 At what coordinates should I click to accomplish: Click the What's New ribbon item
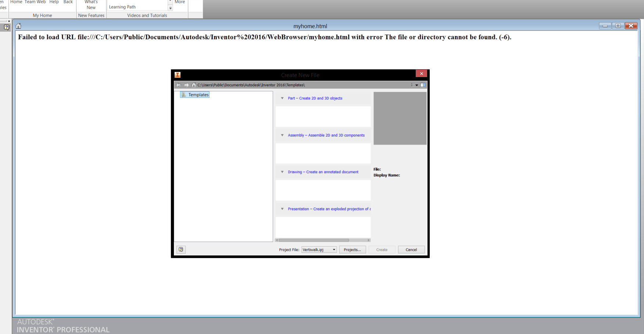click(90, 5)
